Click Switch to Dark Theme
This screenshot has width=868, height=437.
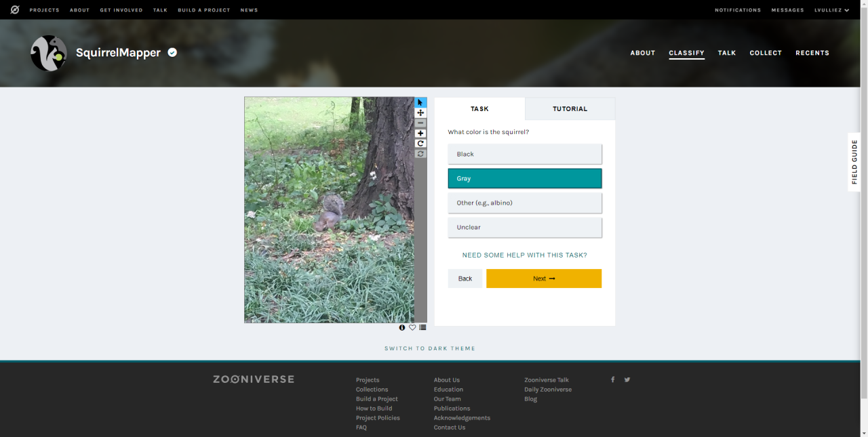(430, 348)
